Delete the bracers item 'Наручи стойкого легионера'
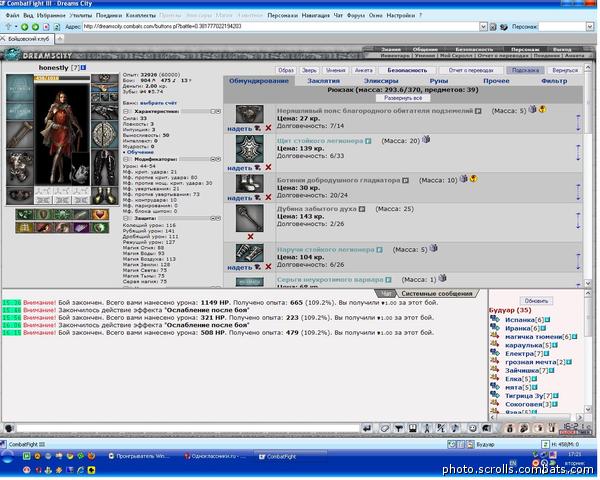The image size is (600, 480). [x=268, y=267]
